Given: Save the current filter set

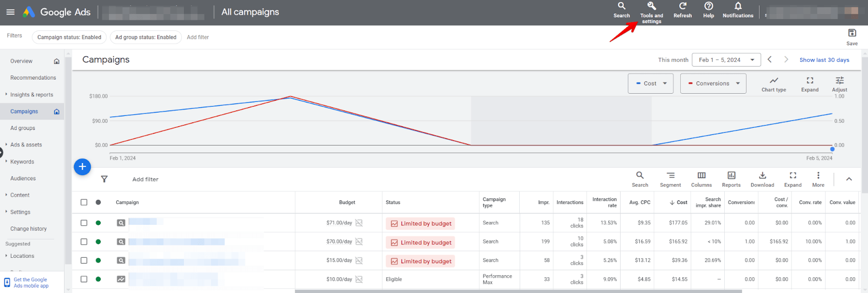Looking at the screenshot, I should 852,37.
